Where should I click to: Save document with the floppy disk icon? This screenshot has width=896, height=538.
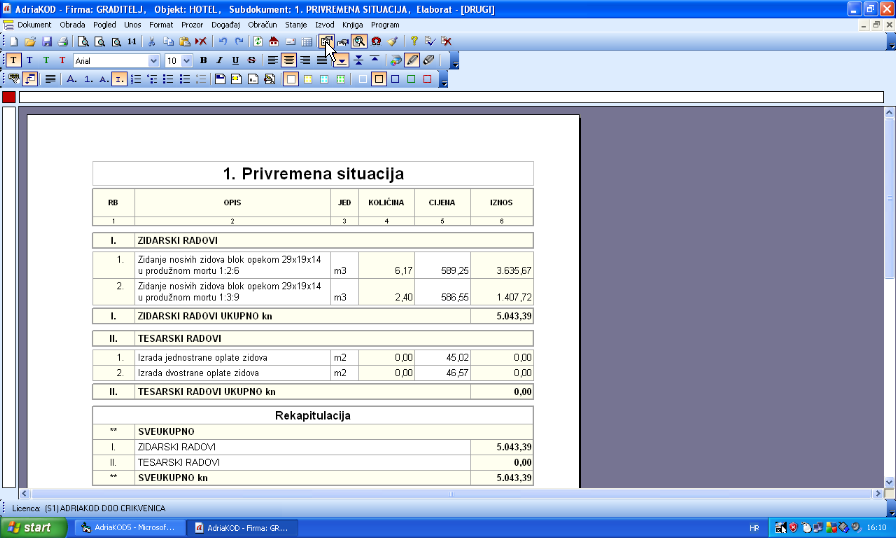pyautogui.click(x=47, y=42)
